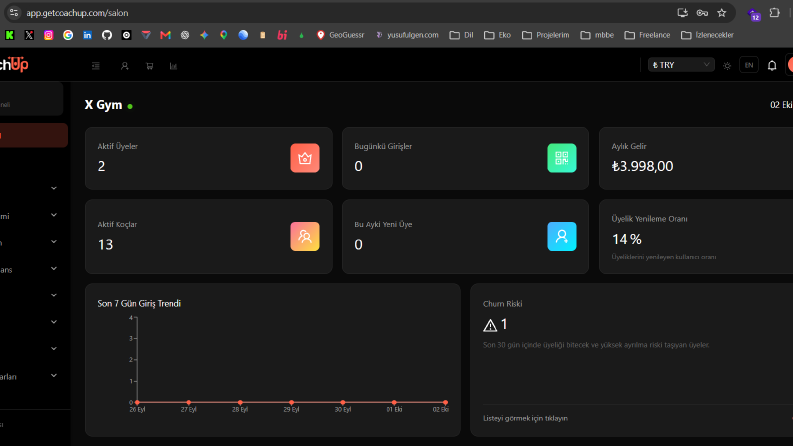This screenshot has width=793, height=446.
Task: Click the install app icon in address bar
Action: pos(682,13)
